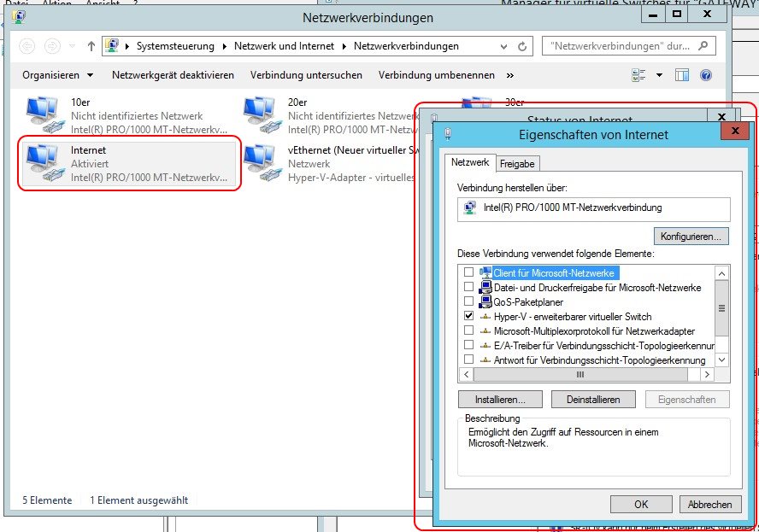Click Verbindung untersuchen

point(306,75)
